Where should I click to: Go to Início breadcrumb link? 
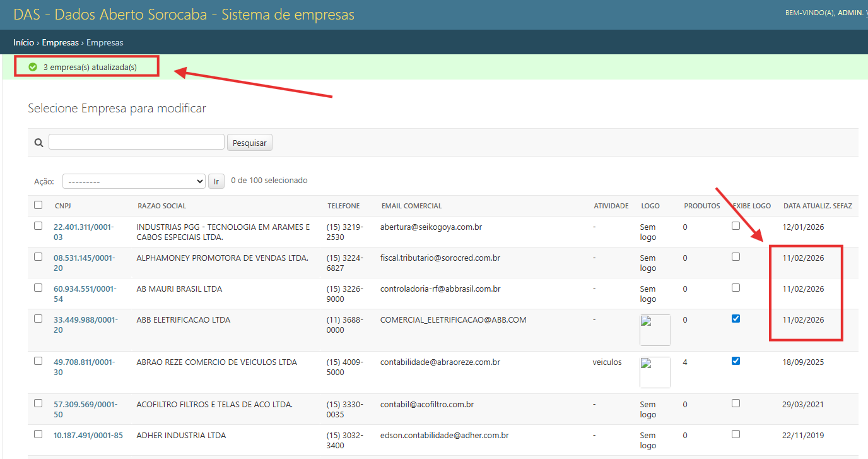[x=23, y=42]
